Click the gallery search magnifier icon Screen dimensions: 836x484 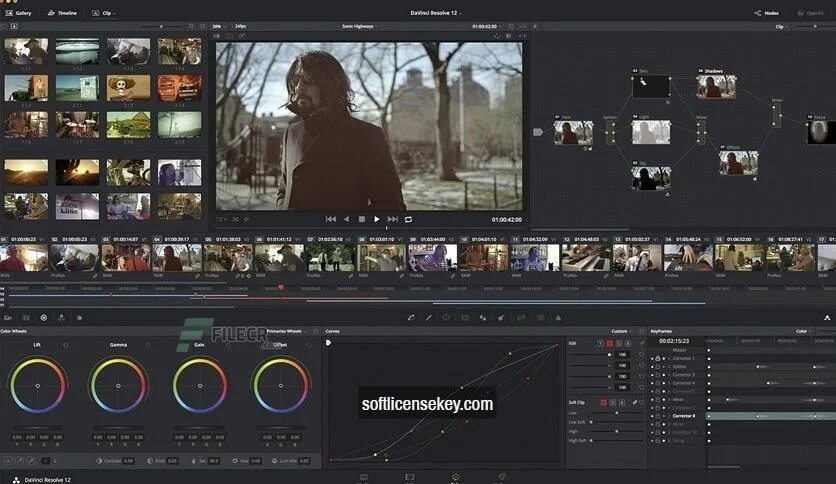point(191,26)
